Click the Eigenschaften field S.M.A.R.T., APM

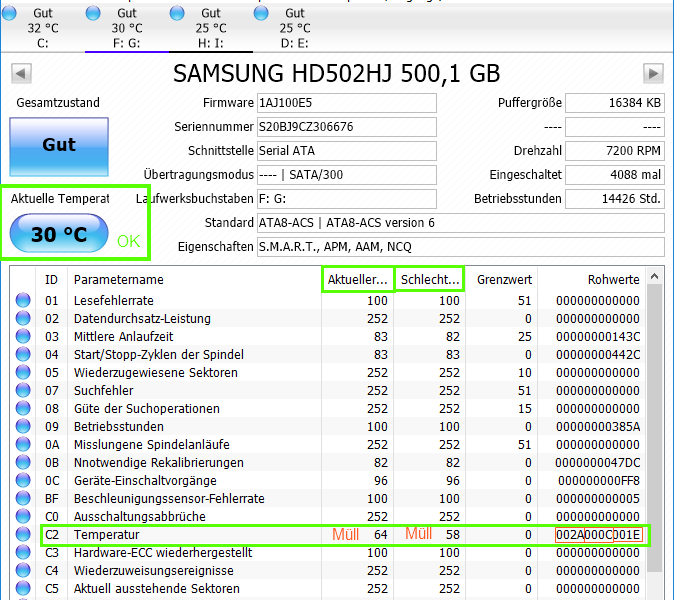click(x=460, y=247)
